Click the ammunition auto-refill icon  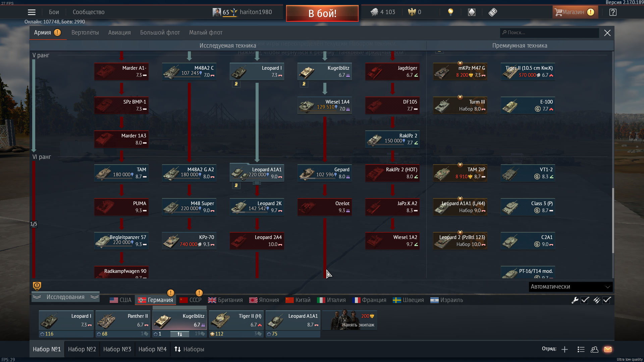click(596, 300)
